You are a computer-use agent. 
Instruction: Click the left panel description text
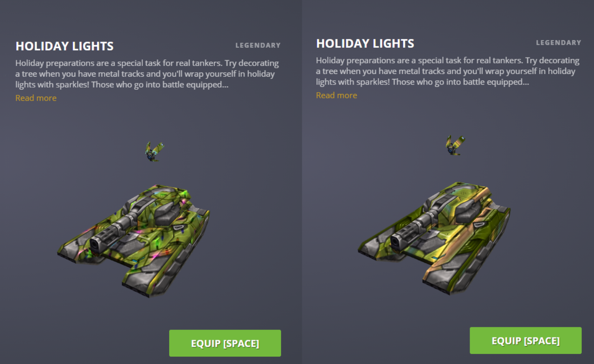tap(147, 74)
